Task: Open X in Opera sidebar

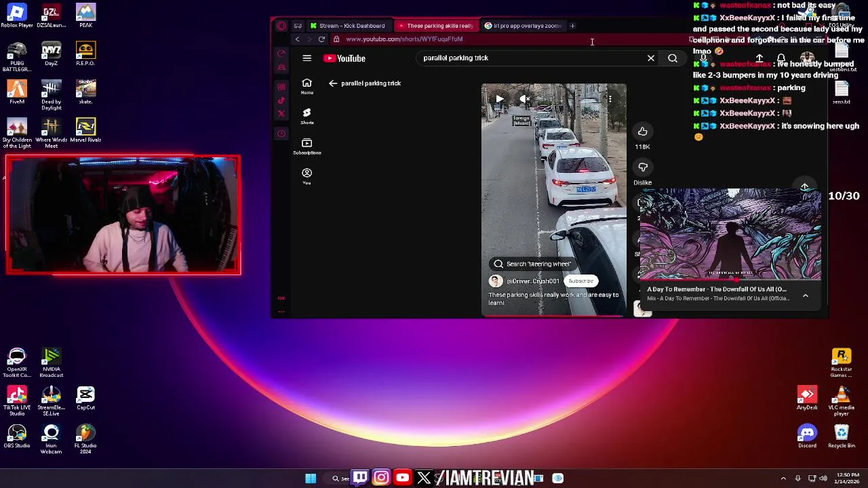Action: click(x=281, y=113)
